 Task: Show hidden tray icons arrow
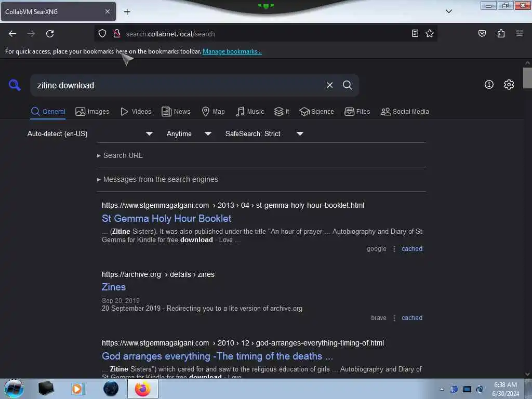(x=442, y=389)
